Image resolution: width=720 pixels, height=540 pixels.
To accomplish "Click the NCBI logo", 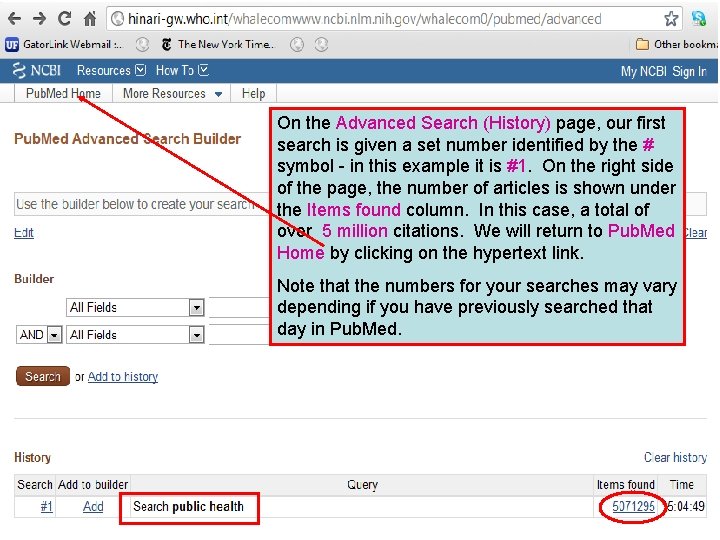I will click(37, 70).
